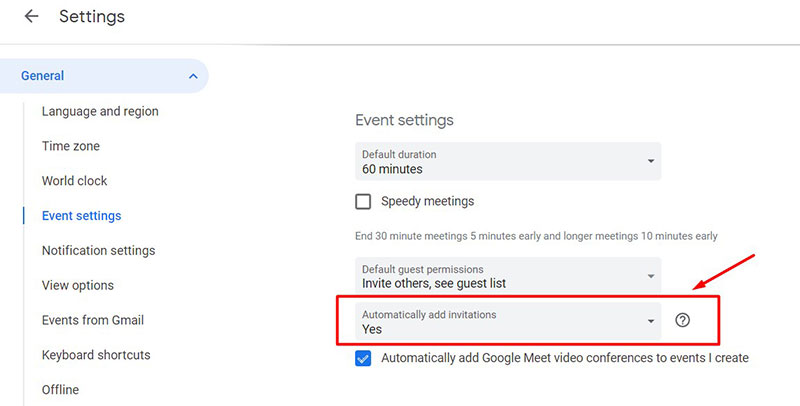
Task: Select Language and region in sidebar
Action: 100,111
